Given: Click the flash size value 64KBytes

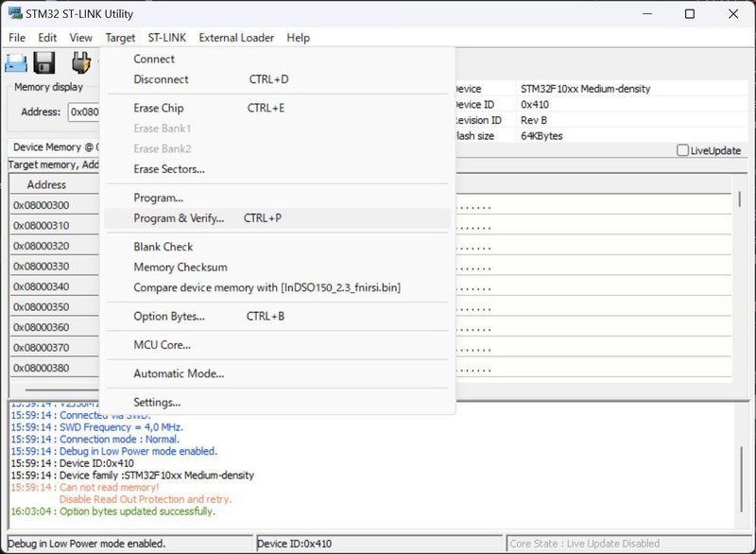Looking at the screenshot, I should pyautogui.click(x=541, y=136).
